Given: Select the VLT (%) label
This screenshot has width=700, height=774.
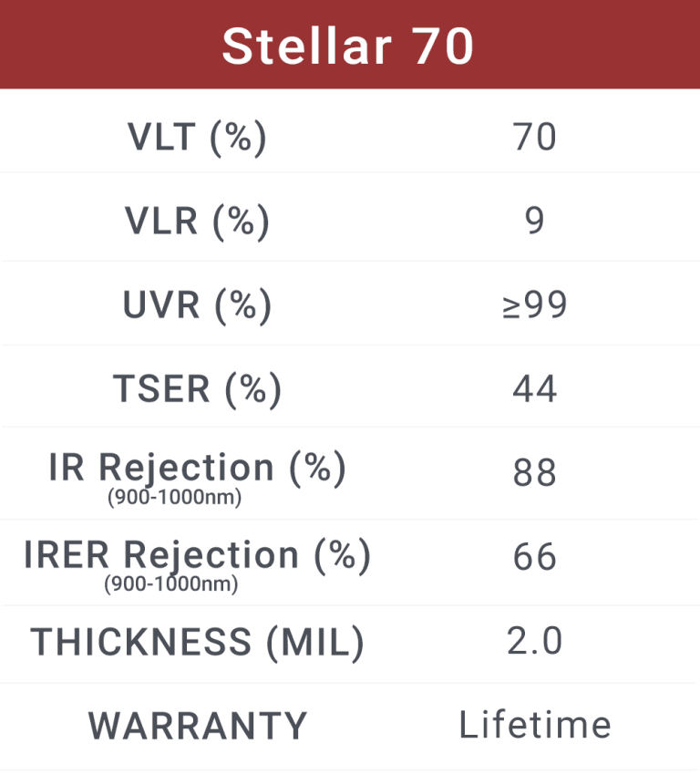Looking at the screenshot, I should (x=197, y=137).
